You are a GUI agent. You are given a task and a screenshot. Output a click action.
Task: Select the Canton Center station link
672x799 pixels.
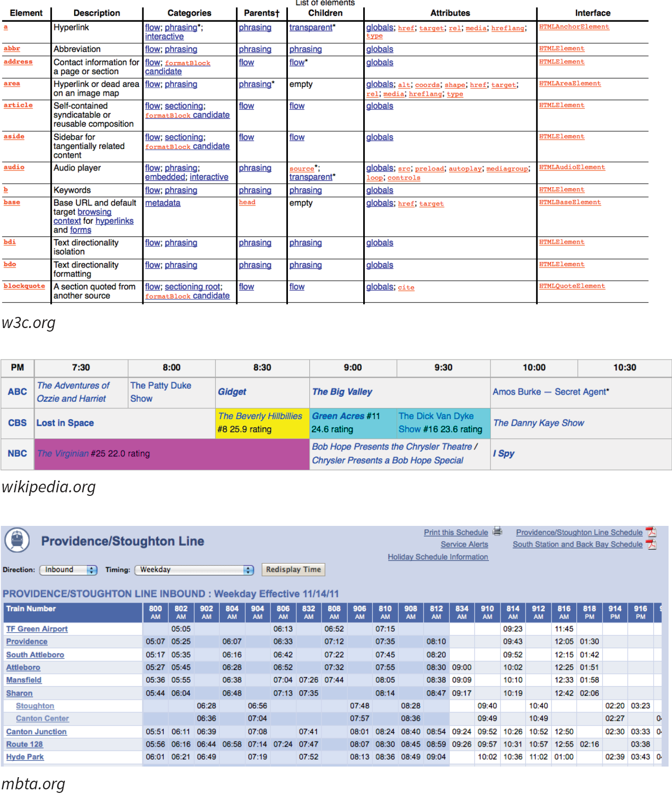click(42, 719)
